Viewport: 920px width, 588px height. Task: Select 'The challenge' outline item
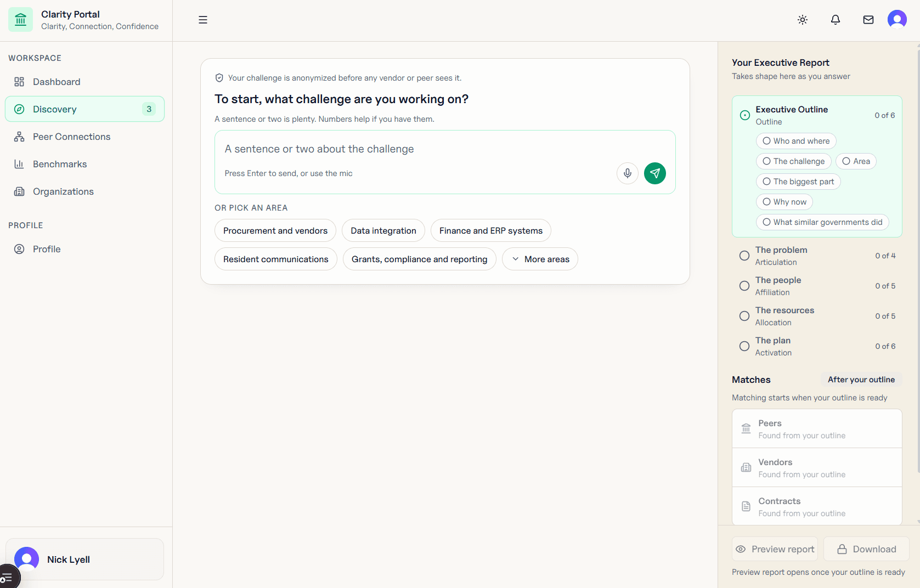794,161
